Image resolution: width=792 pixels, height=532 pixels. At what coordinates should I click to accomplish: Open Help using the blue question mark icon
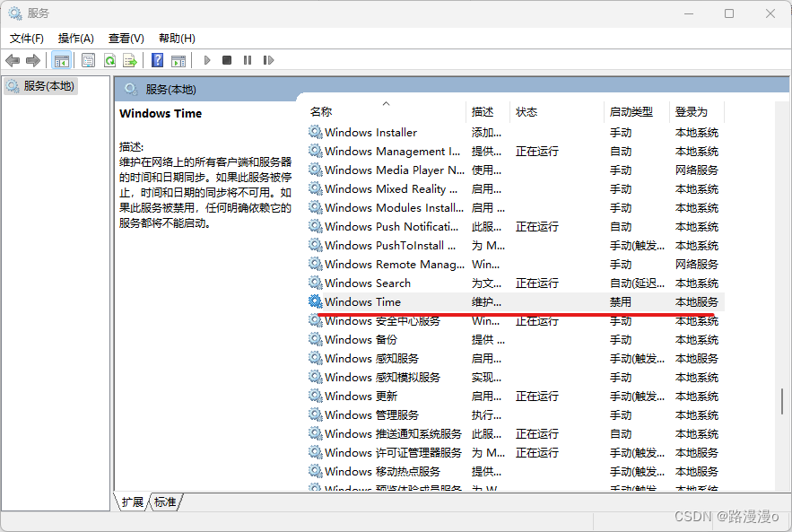click(x=157, y=60)
